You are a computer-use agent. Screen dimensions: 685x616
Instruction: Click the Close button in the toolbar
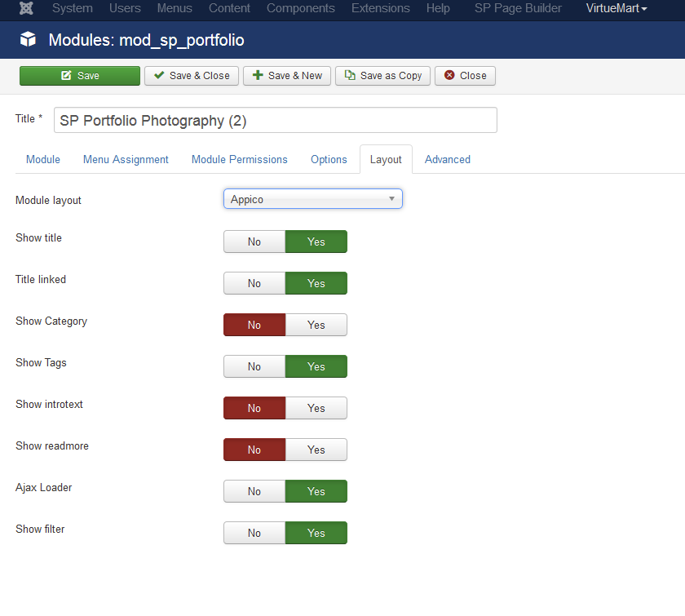[465, 76]
